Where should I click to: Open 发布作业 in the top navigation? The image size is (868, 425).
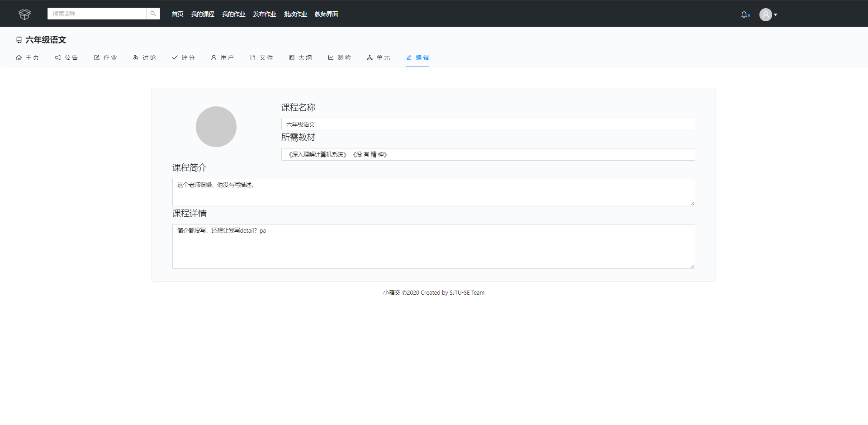265,14
